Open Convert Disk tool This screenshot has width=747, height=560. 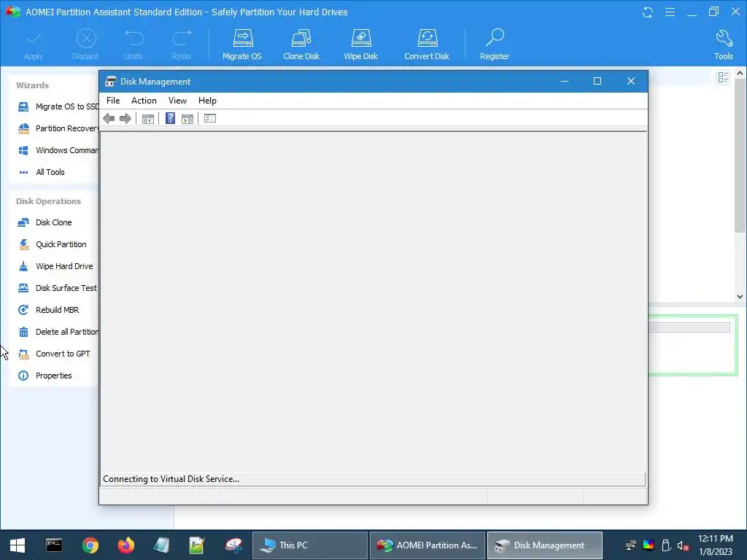[x=427, y=44]
